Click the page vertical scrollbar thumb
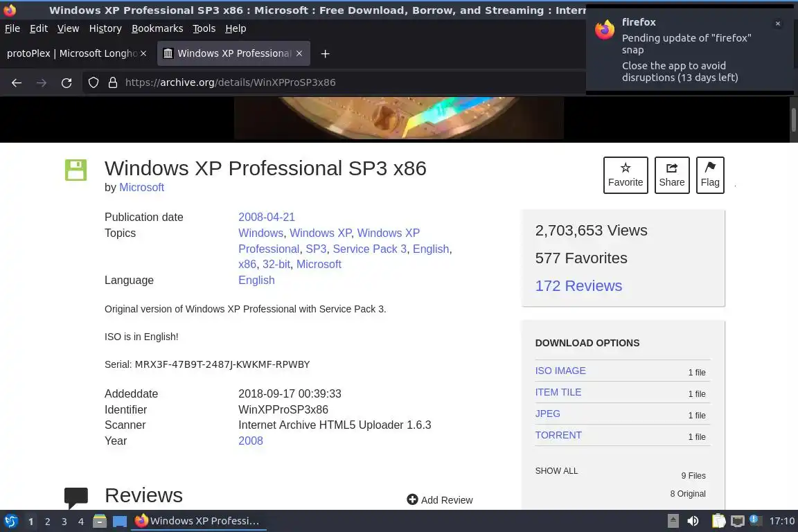This screenshot has height=532, width=798. pos(793,119)
